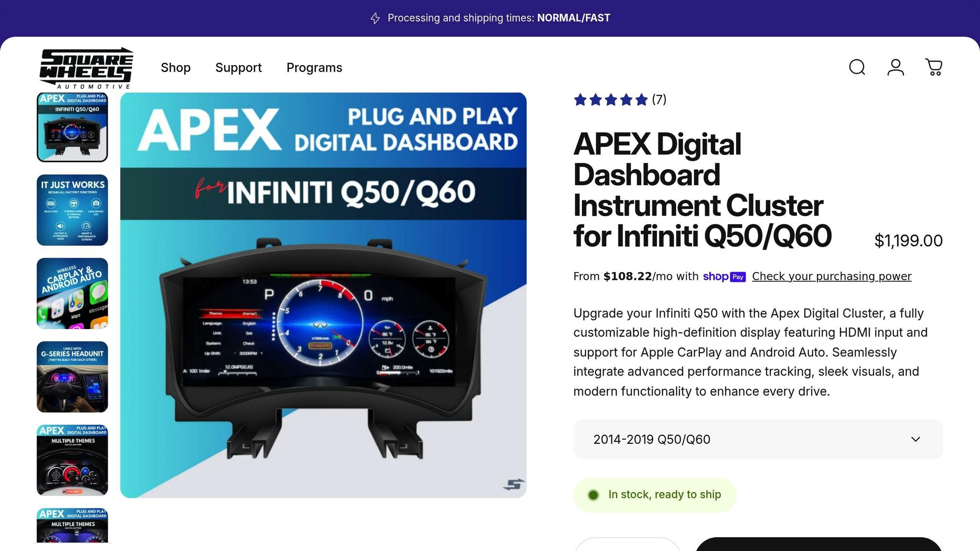Select the It Just Works thumbnail
The width and height of the screenshot is (980, 551).
tap(72, 210)
